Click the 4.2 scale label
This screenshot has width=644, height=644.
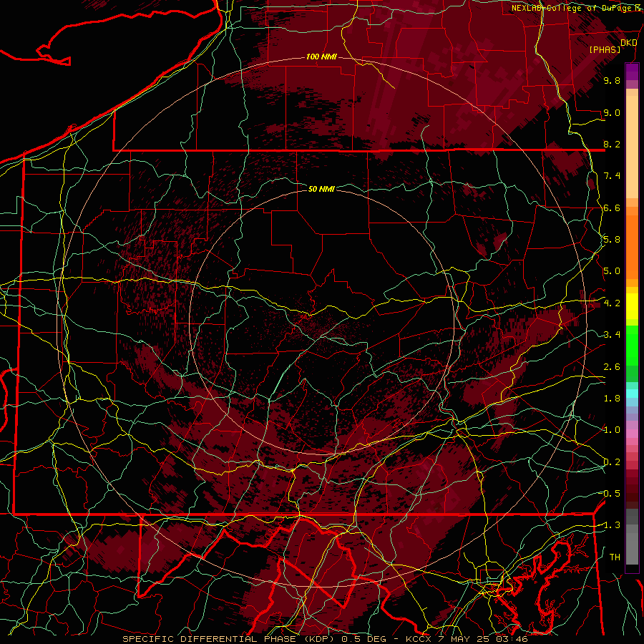coord(612,303)
